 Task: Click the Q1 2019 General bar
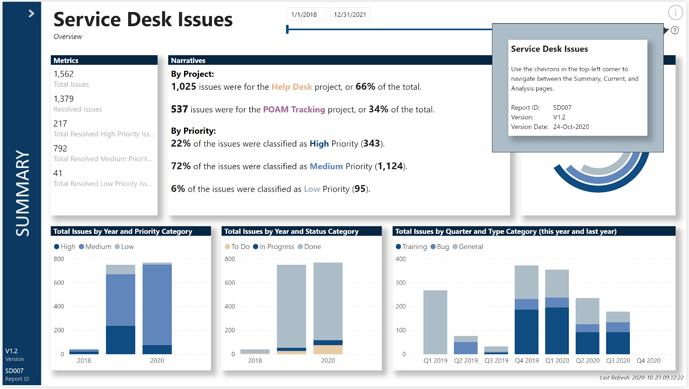(x=435, y=322)
